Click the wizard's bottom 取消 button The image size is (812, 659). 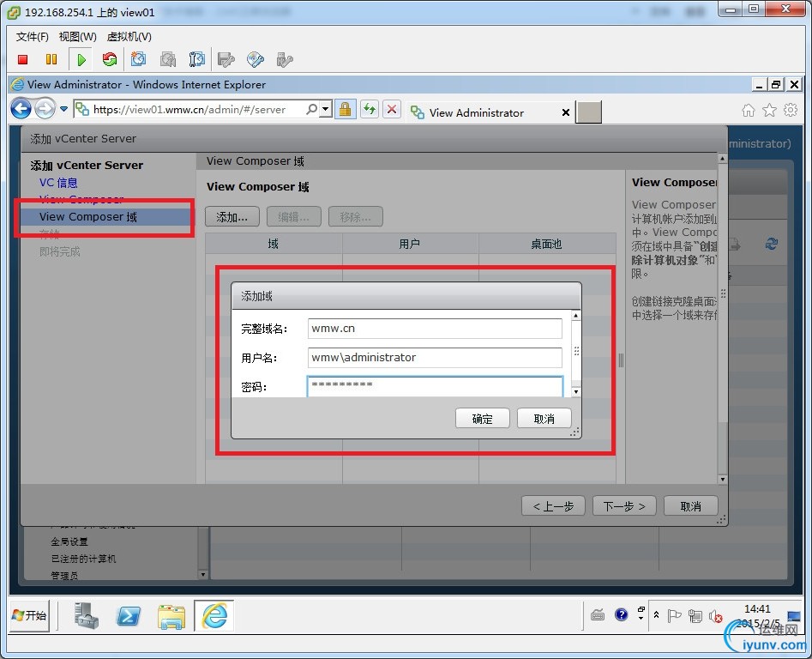click(691, 506)
